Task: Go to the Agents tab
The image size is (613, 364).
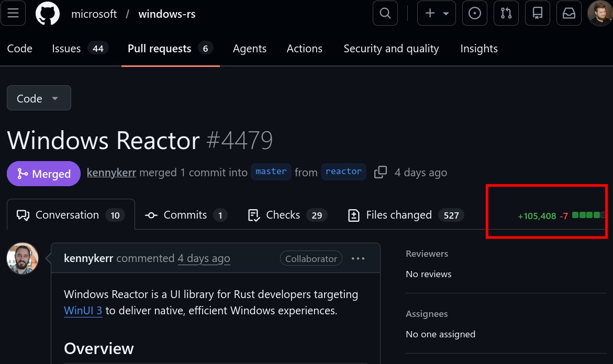Action: pyautogui.click(x=249, y=49)
